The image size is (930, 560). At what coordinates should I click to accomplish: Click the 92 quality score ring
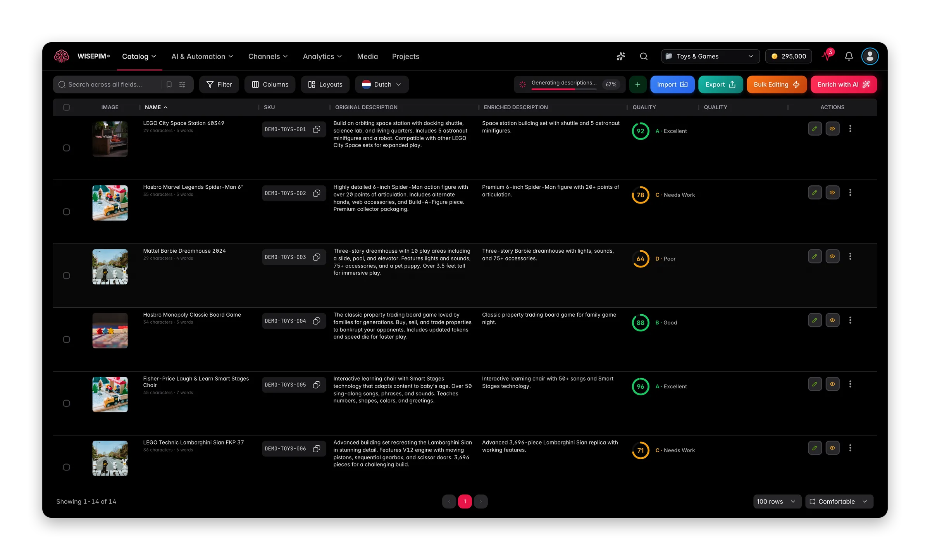click(641, 131)
